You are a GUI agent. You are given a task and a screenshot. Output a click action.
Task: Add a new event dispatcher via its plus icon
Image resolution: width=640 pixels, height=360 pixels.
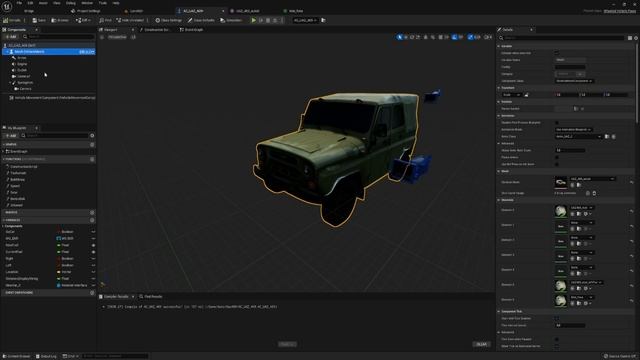point(92,293)
